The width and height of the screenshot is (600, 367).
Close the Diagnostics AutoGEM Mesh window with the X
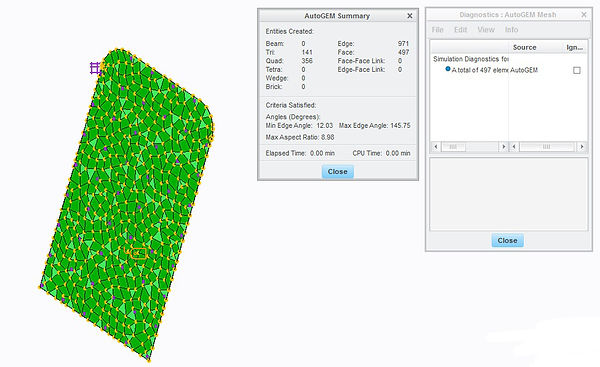click(x=584, y=15)
